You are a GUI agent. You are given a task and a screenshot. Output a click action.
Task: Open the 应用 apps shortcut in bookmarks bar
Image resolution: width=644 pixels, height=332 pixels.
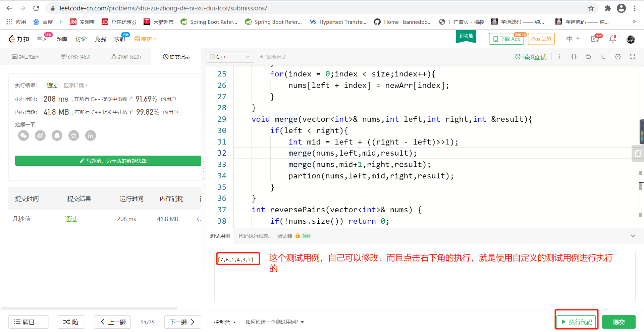(16, 22)
